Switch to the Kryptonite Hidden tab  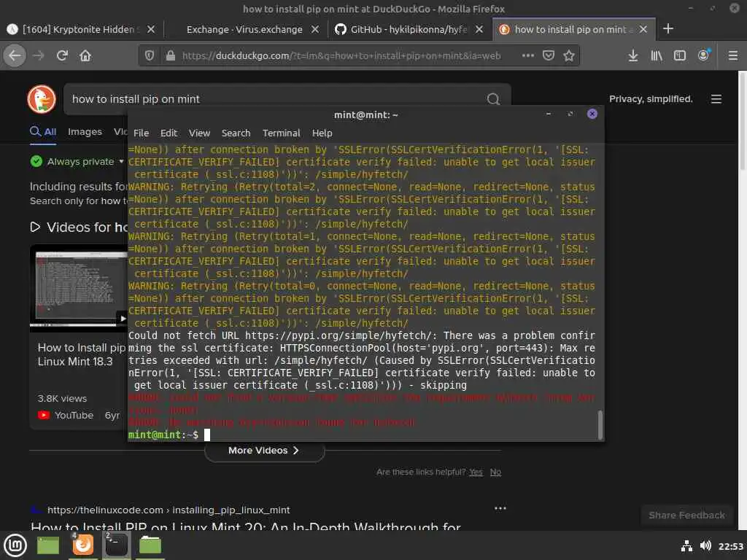tap(80, 29)
